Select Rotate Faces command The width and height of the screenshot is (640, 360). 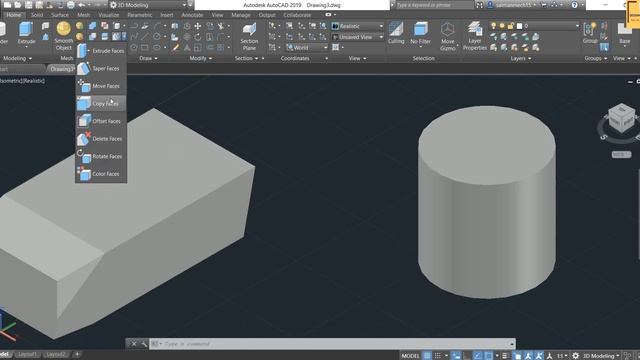(101, 156)
